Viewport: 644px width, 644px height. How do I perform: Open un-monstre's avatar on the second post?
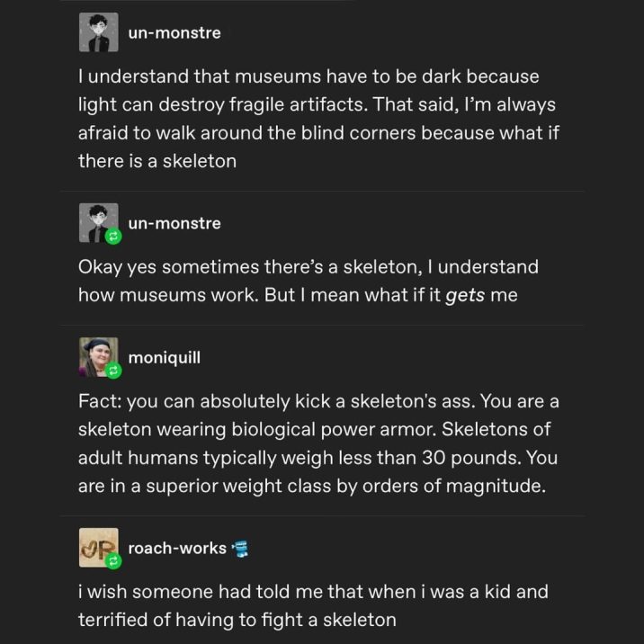(96, 222)
